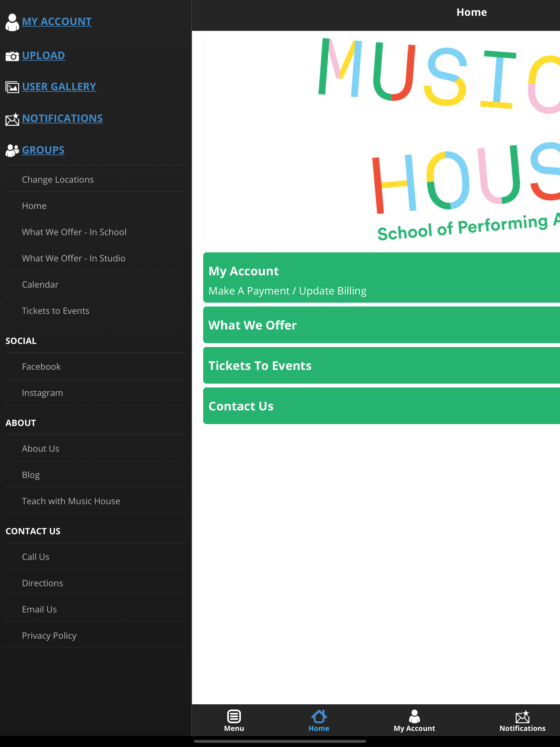560x747 pixels.
Task: Tap the My Account person icon in bottom bar
Action: [x=415, y=716]
